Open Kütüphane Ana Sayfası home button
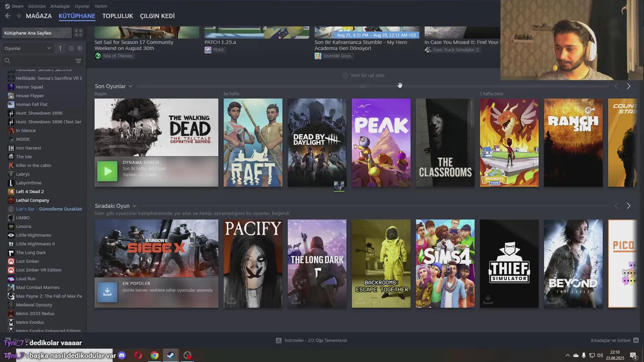Image resolution: width=644 pixels, height=362 pixels. pyautogui.click(x=36, y=33)
